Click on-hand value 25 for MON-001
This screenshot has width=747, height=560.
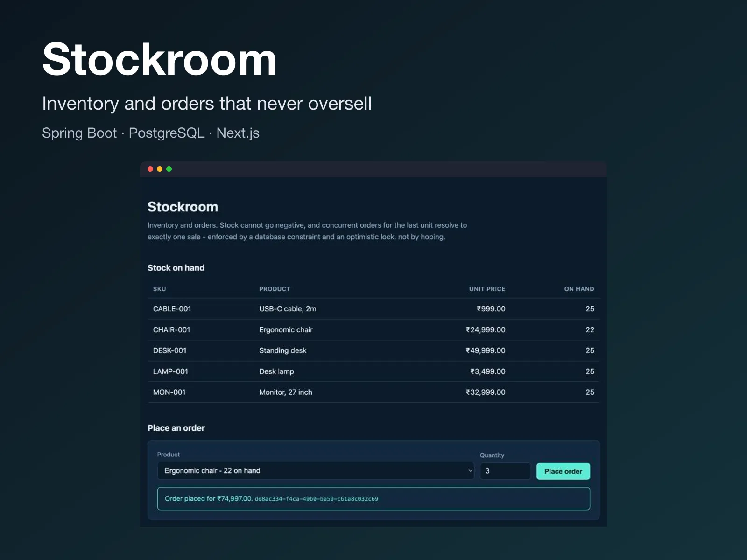(590, 392)
